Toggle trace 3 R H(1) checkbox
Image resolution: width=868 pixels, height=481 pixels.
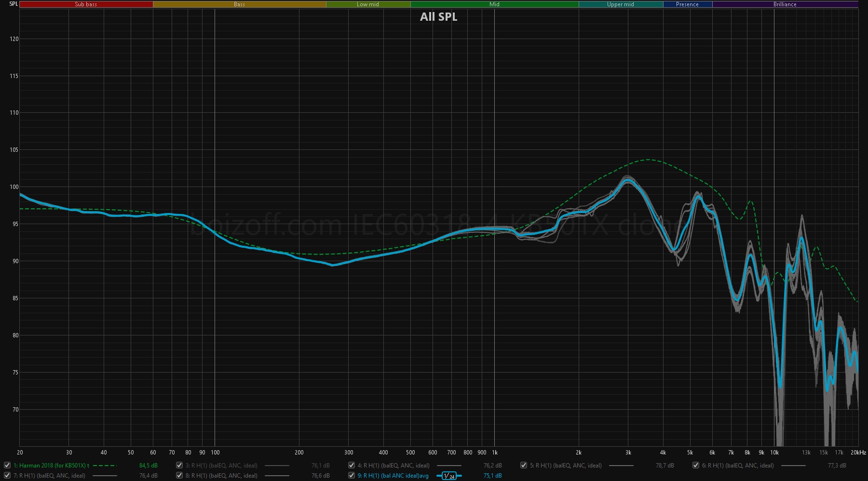pos(179,465)
